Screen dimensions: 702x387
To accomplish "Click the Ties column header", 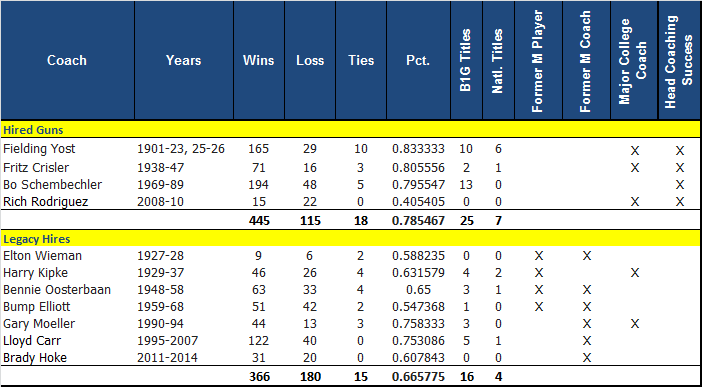I will [x=361, y=60].
